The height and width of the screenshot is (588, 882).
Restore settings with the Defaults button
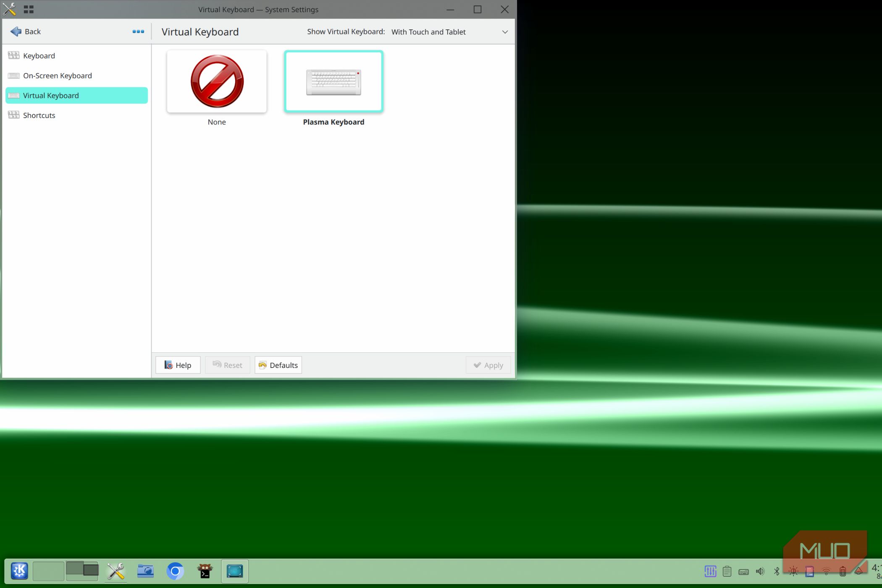pyautogui.click(x=278, y=365)
